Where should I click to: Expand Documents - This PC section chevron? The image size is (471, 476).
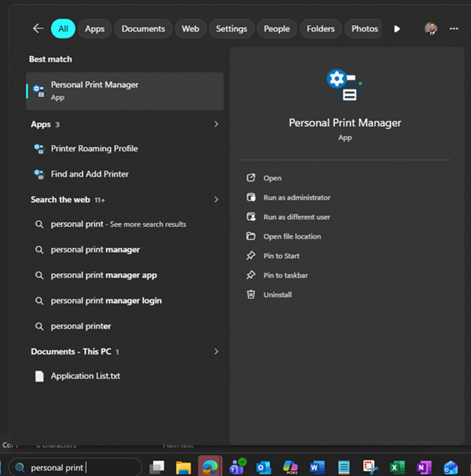pyautogui.click(x=216, y=351)
